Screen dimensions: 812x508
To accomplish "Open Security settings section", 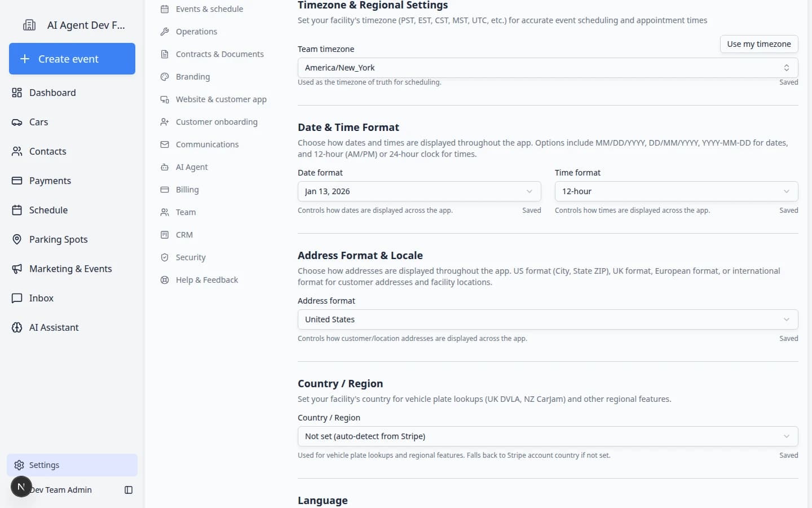I will [191, 257].
